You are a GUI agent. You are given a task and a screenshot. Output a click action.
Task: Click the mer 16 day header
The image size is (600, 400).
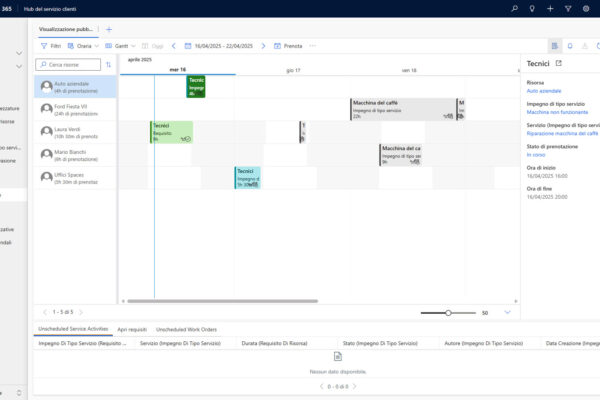point(178,70)
